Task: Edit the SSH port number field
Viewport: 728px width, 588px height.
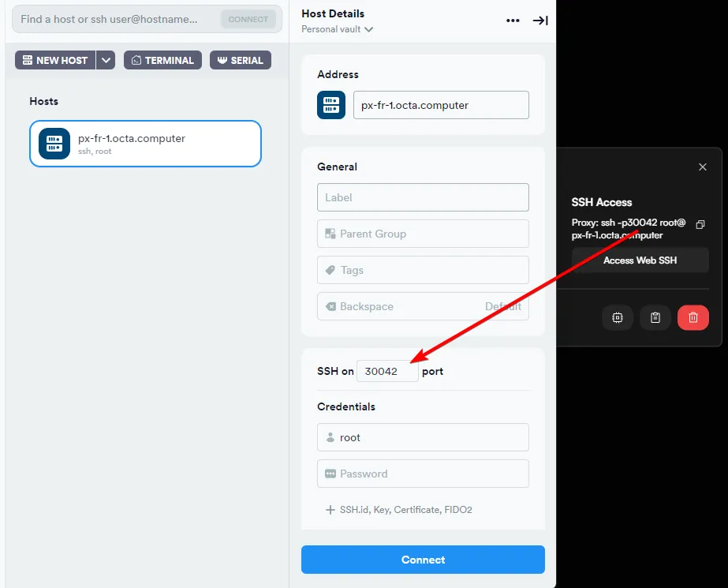Action: pos(387,372)
